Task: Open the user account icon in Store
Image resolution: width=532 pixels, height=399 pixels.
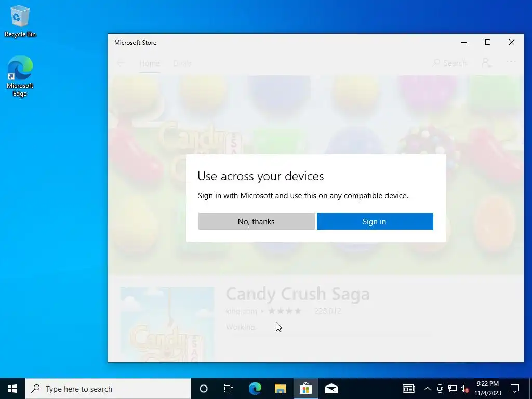Action: coord(486,62)
